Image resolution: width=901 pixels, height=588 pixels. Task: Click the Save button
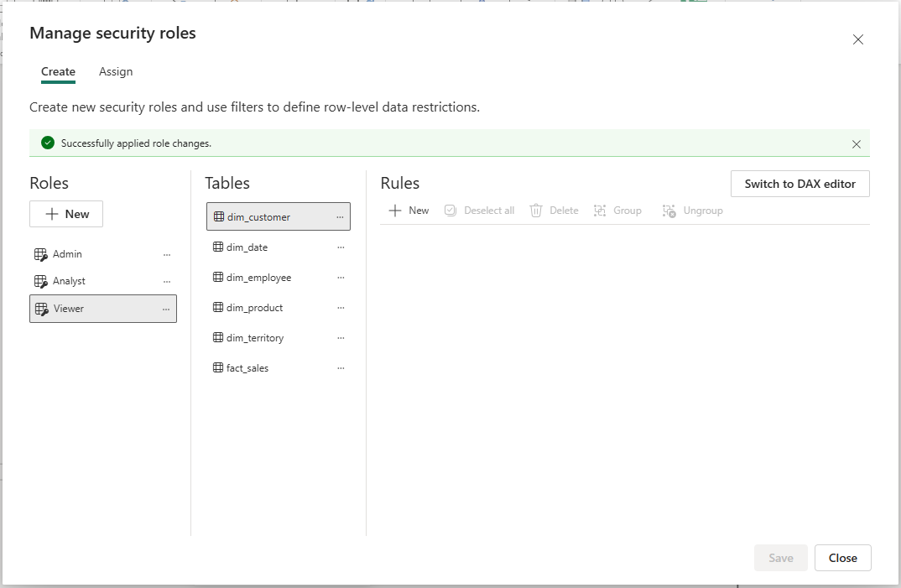tap(781, 558)
